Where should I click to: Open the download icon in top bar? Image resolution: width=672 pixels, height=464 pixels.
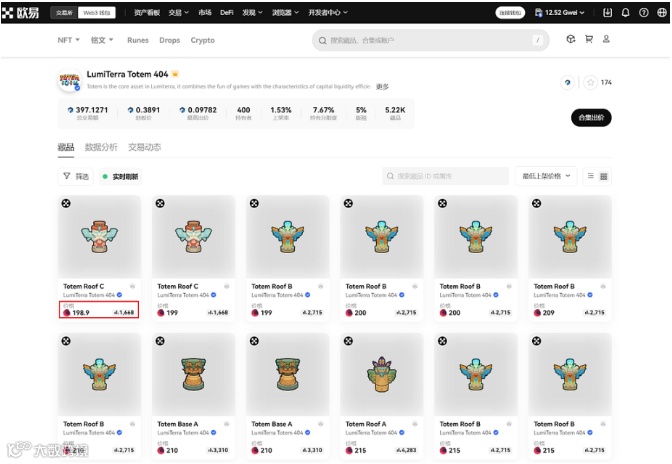(x=607, y=12)
